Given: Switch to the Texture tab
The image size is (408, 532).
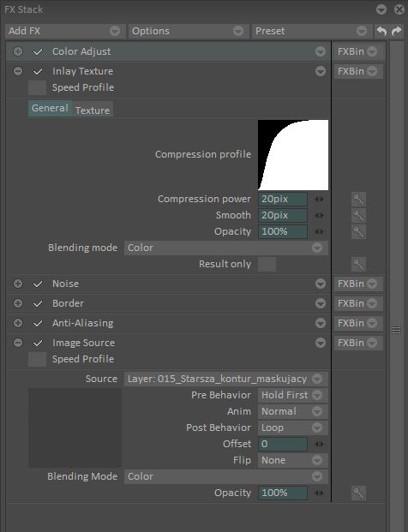Looking at the screenshot, I should click(93, 110).
